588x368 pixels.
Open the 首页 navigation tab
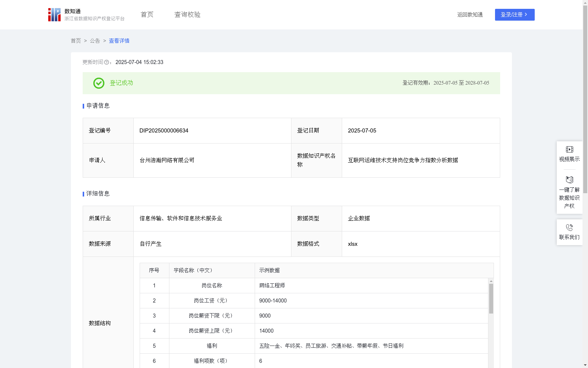coord(147,15)
